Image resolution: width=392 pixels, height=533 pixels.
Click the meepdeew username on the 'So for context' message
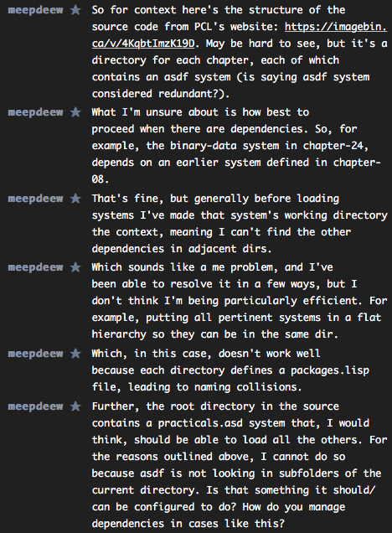click(x=35, y=10)
